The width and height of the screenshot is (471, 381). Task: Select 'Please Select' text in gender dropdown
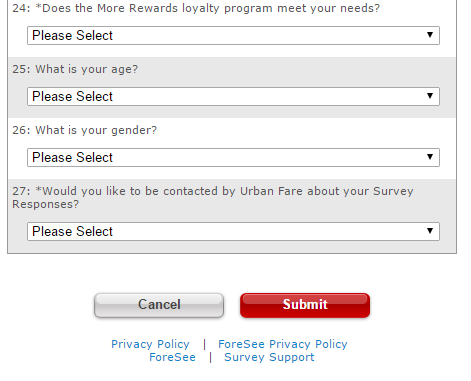click(72, 157)
